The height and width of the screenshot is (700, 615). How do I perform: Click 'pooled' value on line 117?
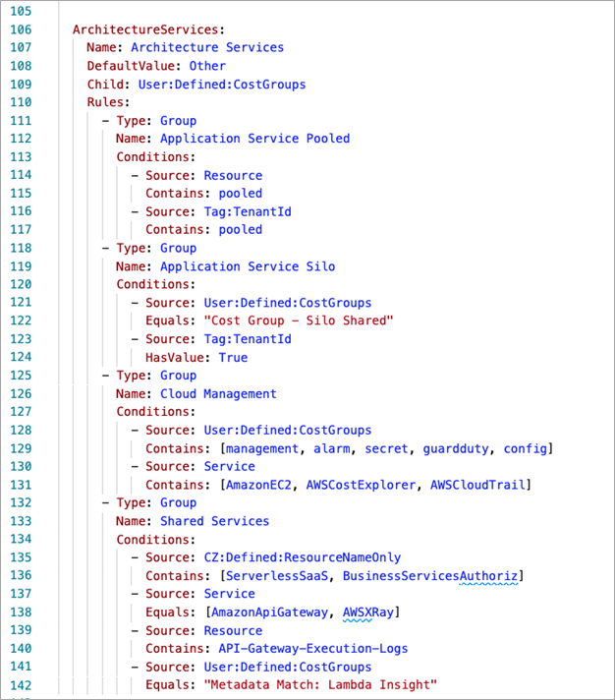pos(241,229)
